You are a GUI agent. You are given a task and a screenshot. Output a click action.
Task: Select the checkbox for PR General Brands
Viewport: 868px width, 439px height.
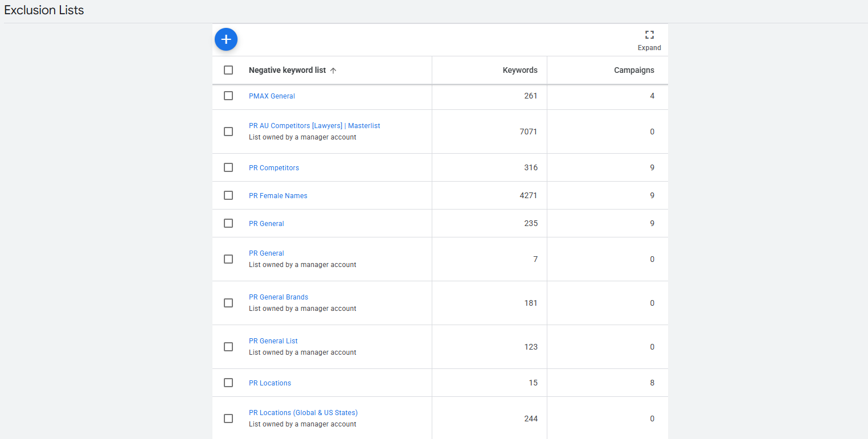coord(228,303)
